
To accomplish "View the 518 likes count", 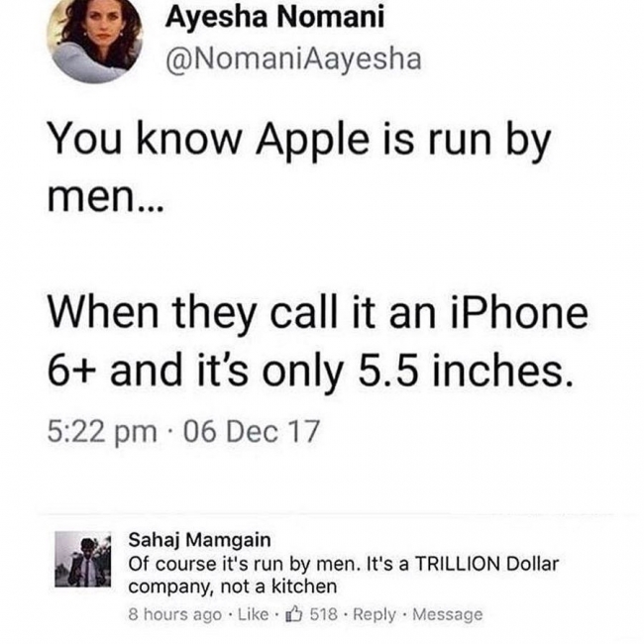I will coord(323,614).
